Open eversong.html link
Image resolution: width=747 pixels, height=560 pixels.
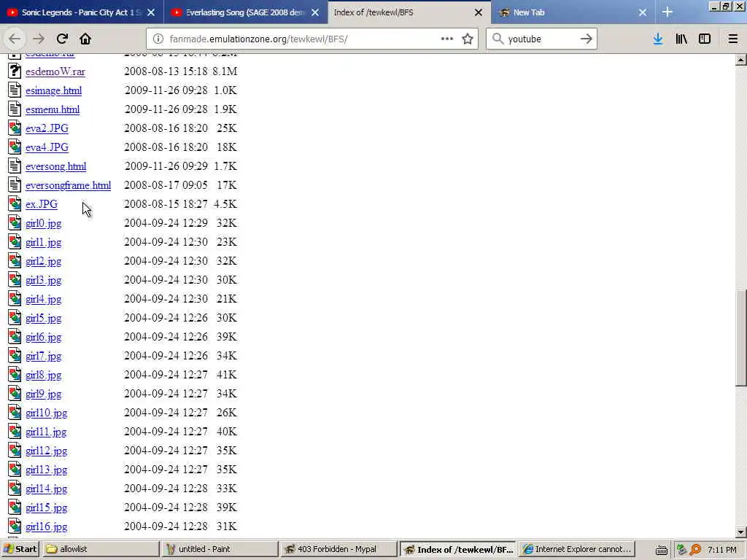point(55,167)
